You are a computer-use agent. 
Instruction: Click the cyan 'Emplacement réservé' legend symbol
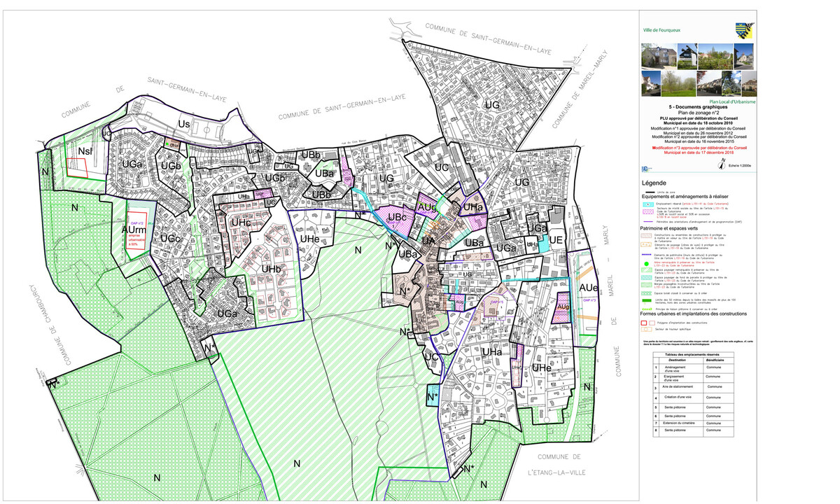(x=648, y=204)
